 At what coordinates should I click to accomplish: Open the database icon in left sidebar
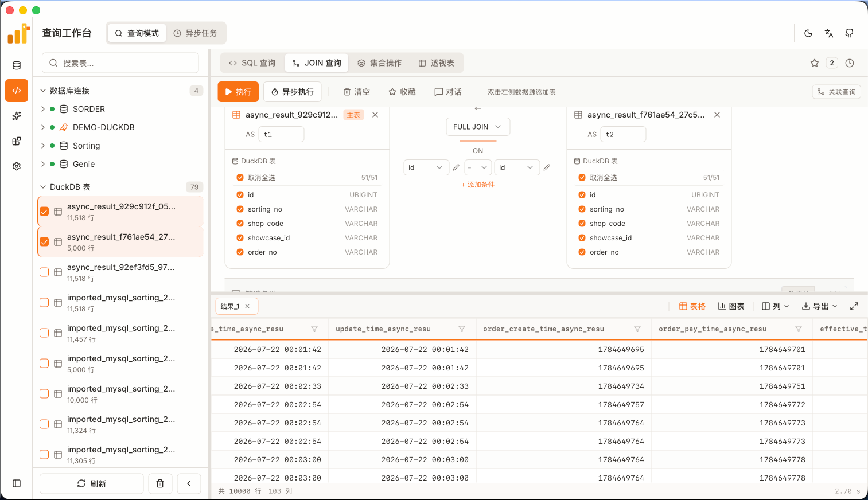(x=17, y=65)
